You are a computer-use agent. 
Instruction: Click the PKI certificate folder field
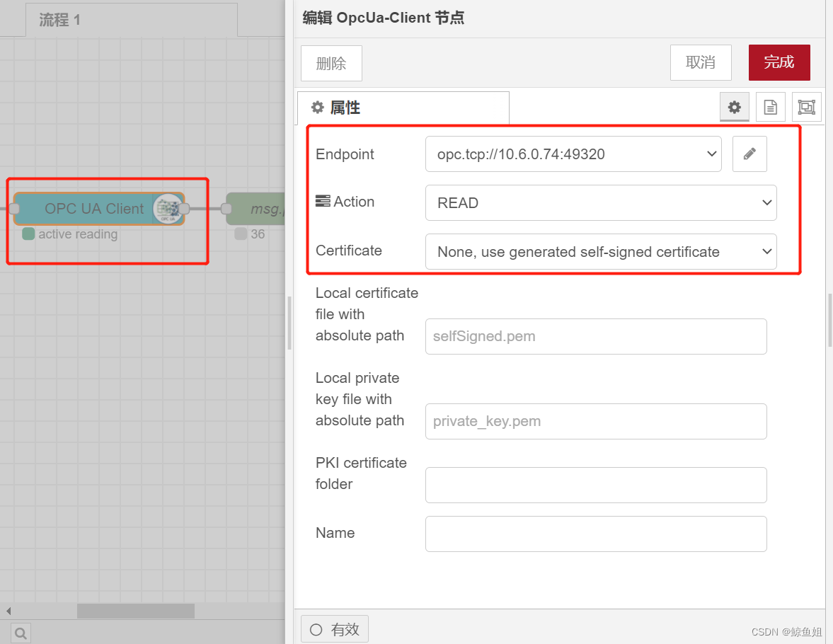595,485
